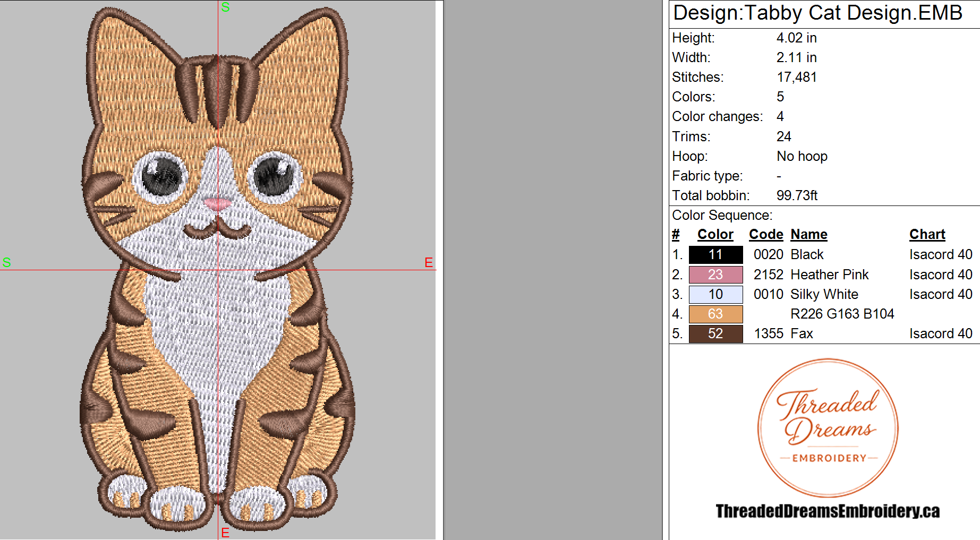980x540 pixels.
Task: Click the tan color swatch 63
Action: [715, 314]
